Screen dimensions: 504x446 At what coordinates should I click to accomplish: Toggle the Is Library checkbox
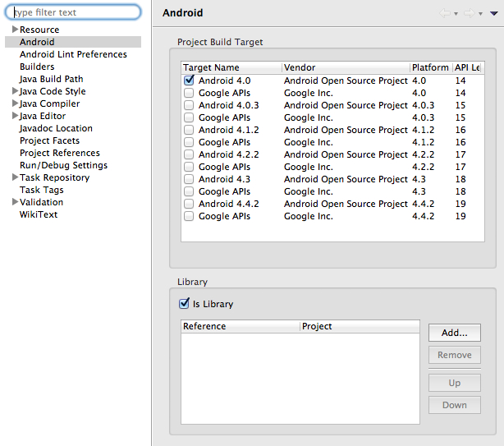click(184, 303)
